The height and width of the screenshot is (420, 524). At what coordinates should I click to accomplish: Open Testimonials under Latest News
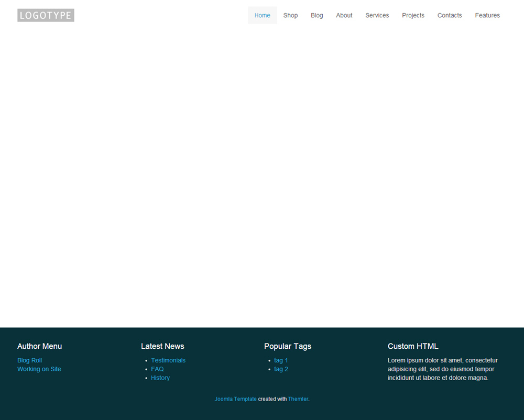[x=168, y=360]
